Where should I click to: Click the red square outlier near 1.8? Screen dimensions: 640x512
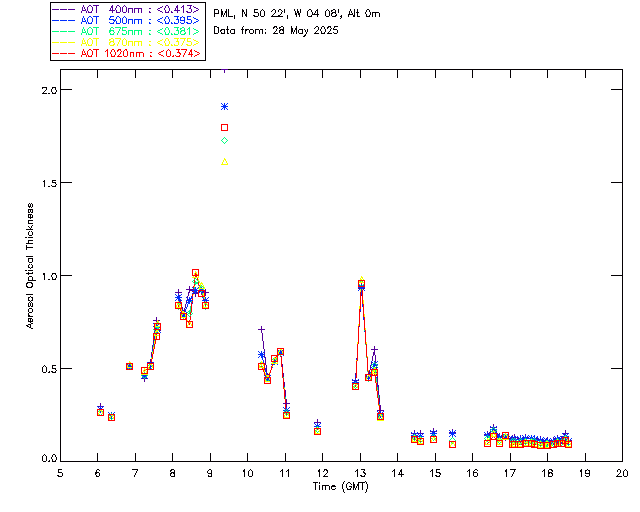tap(224, 127)
